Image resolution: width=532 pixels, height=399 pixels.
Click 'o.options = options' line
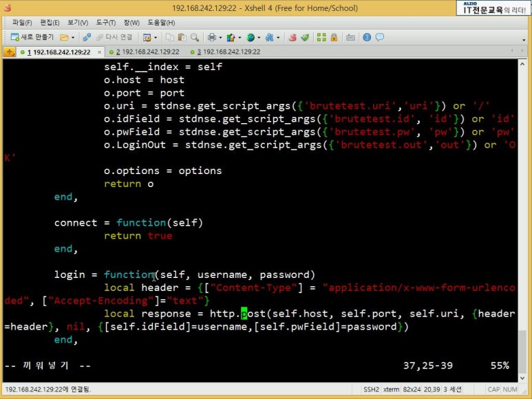pos(162,171)
